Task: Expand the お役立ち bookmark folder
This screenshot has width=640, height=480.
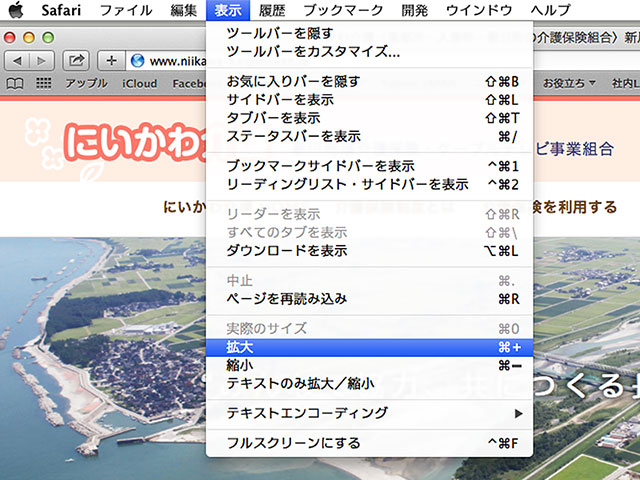Action: click(x=569, y=83)
